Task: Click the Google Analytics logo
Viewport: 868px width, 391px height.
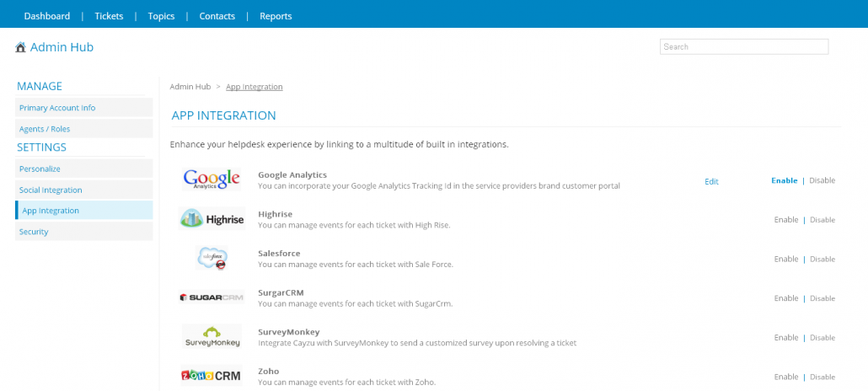Action: pos(212,179)
